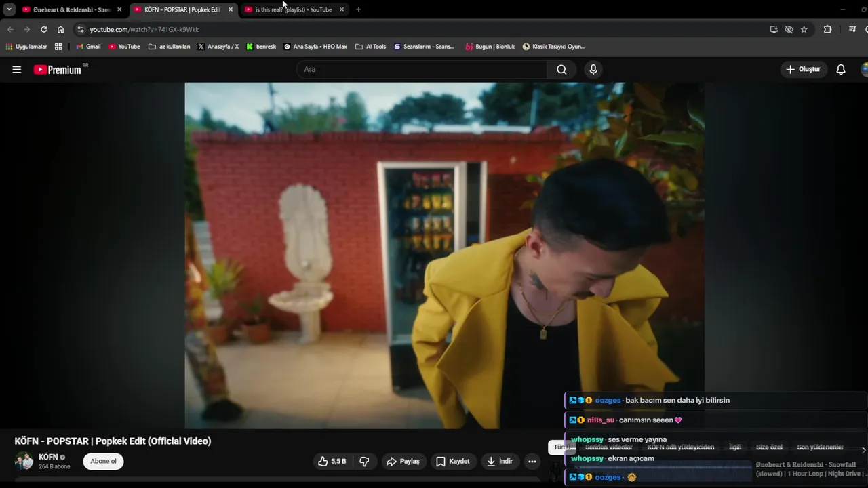The width and height of the screenshot is (868, 488).
Task: Dislike the video with thumbs-down
Action: [364, 462]
